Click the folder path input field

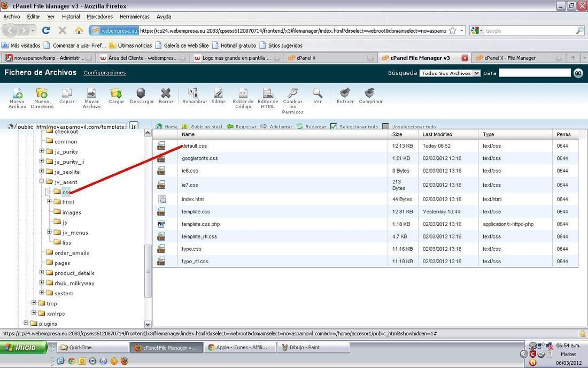[x=71, y=126]
